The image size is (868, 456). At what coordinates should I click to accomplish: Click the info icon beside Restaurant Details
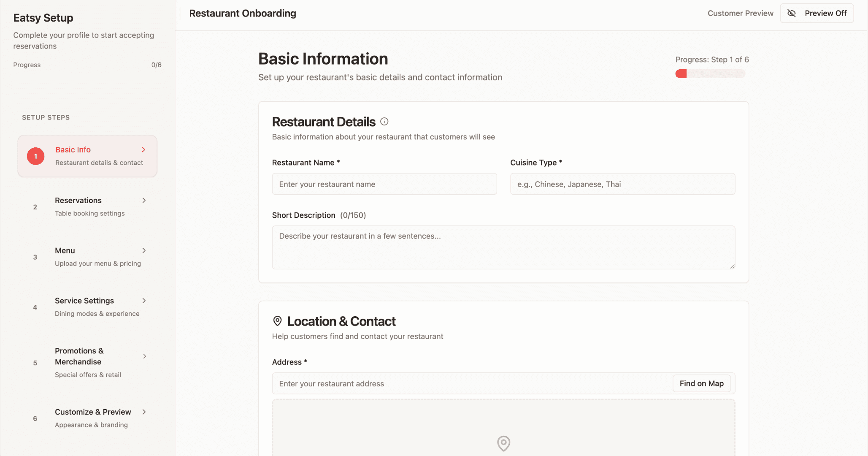384,122
